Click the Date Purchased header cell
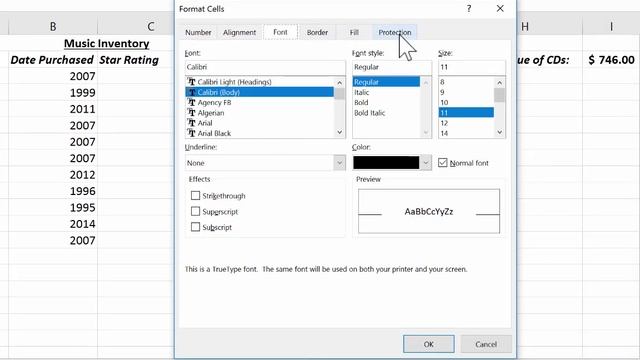 pos(52,60)
